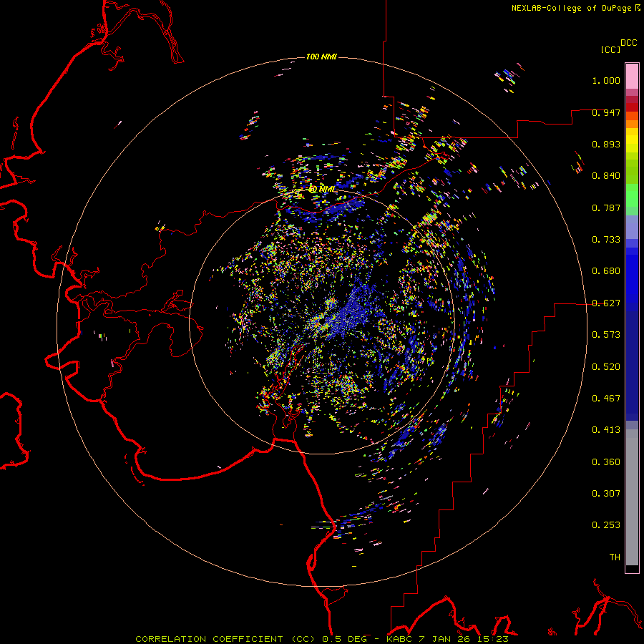Click the pink segment of the color bar
The height and width of the screenshot is (644, 644).
(x=632, y=76)
